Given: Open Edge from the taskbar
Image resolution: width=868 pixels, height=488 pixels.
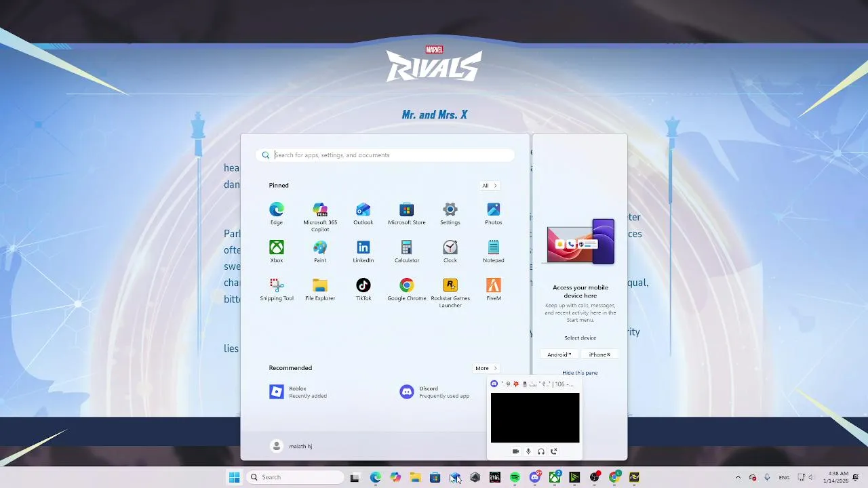Looking at the screenshot, I should tap(376, 477).
